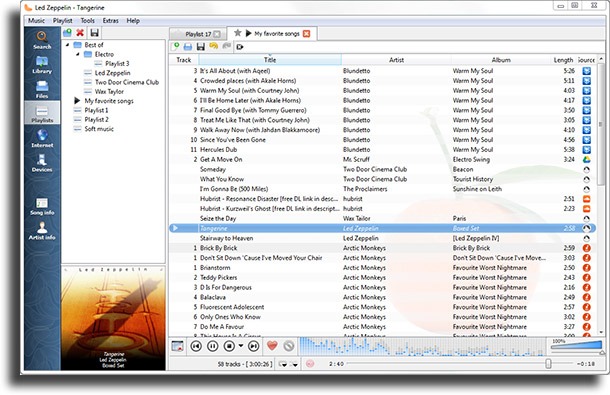Sort by the Track column header
This screenshot has width=610, height=395.
pos(184,60)
